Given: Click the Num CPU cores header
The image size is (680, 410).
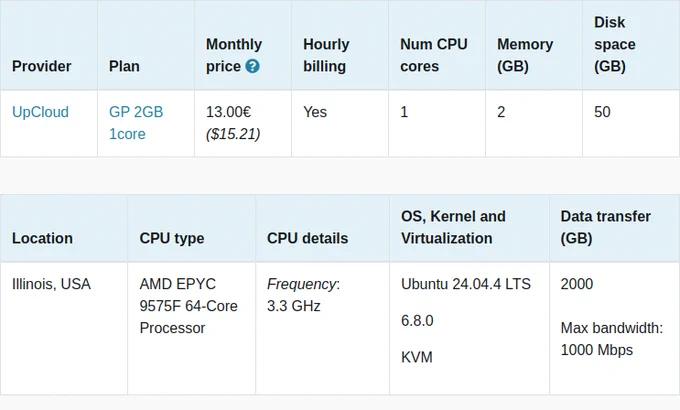Looking at the screenshot, I should [434, 55].
